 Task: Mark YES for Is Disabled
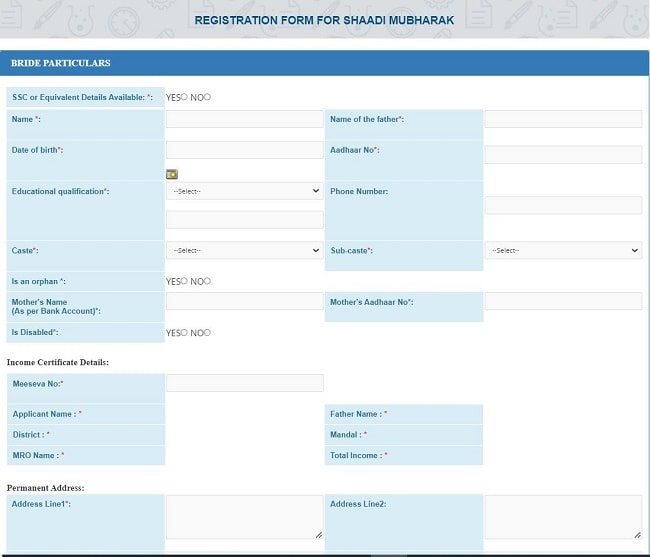pos(184,332)
